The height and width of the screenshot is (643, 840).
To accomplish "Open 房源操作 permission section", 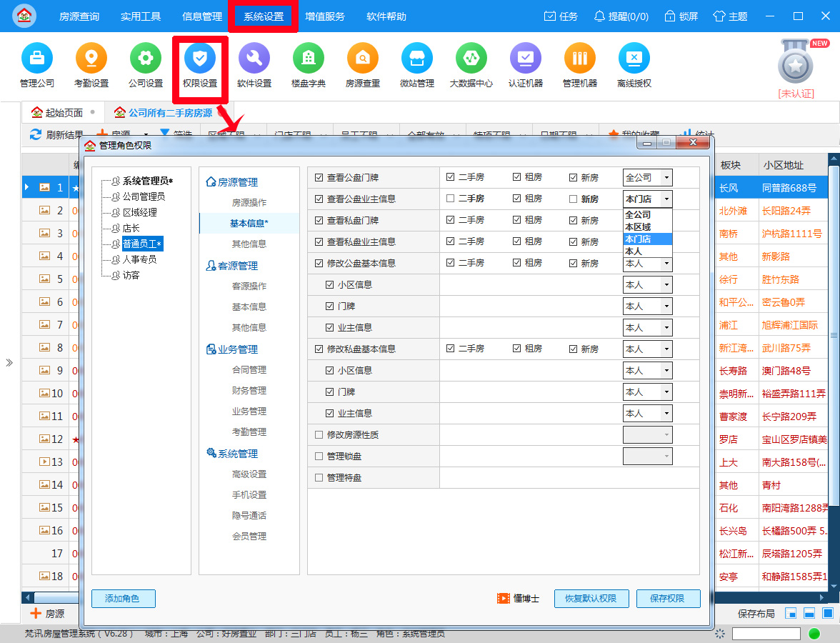I will [x=249, y=203].
